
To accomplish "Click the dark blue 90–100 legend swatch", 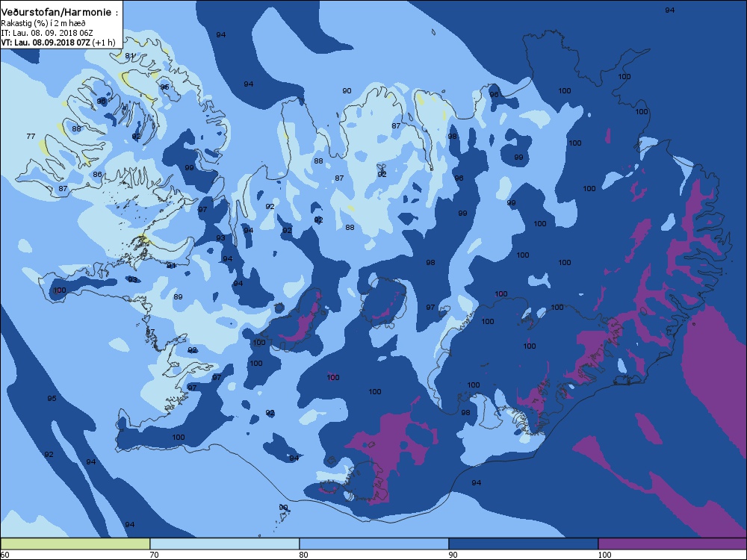I will (x=523, y=544).
